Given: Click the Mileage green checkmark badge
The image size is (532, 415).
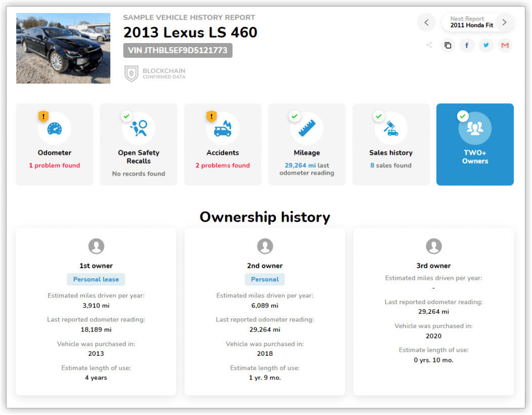Looking at the screenshot, I should [295, 116].
